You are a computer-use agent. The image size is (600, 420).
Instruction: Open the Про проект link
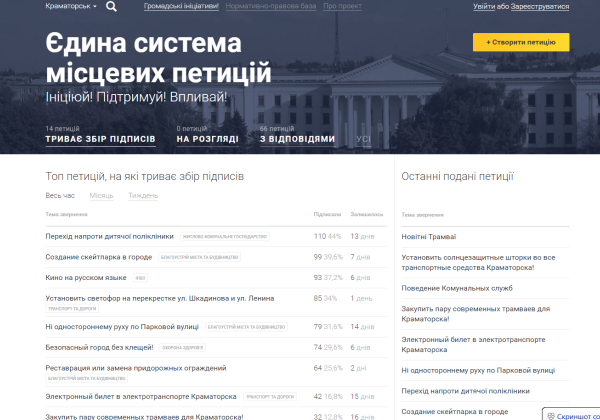point(342,6)
